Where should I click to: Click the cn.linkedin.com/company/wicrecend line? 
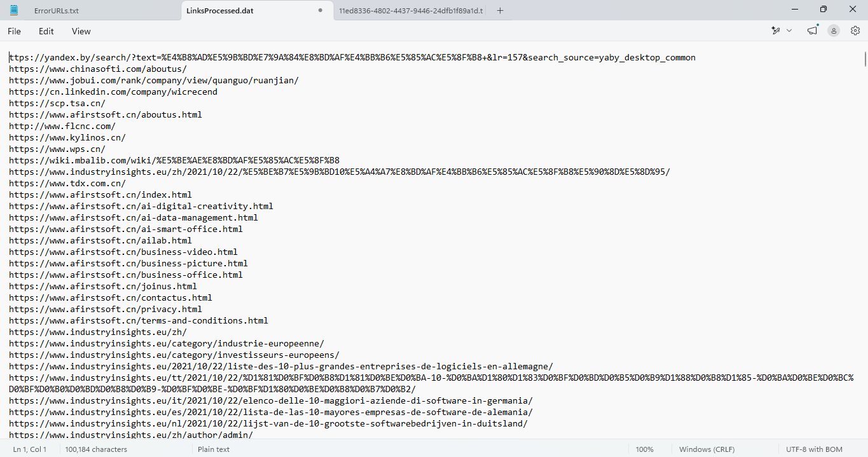(113, 92)
